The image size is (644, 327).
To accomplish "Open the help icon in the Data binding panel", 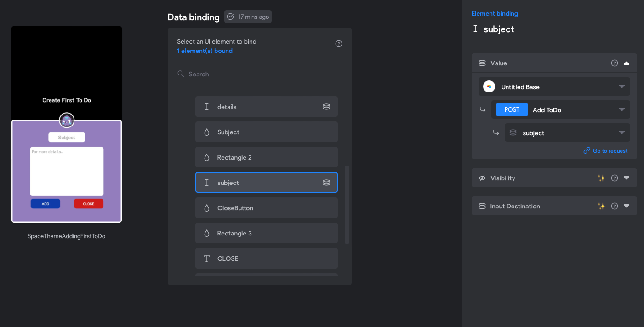I will [339, 44].
